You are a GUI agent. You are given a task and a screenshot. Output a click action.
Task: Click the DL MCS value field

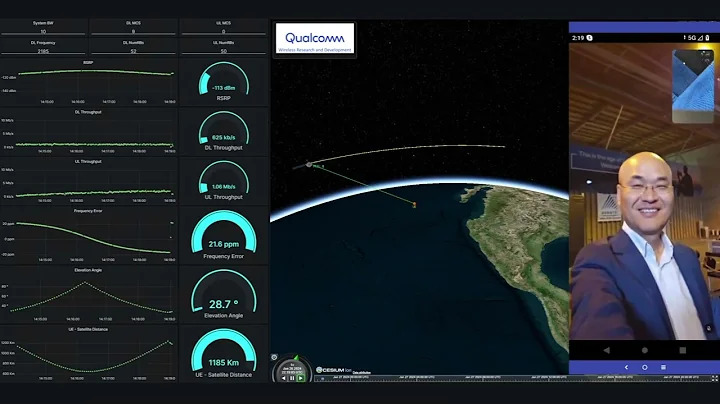[x=133, y=32]
